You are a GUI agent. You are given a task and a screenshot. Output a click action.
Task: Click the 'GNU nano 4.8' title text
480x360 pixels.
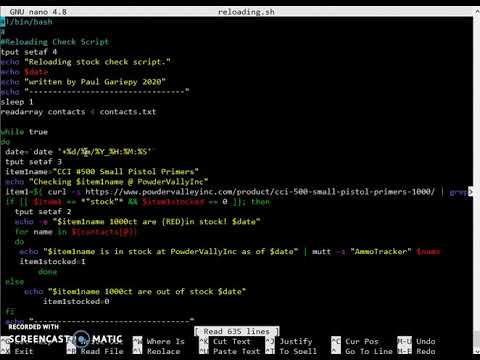coord(38,12)
